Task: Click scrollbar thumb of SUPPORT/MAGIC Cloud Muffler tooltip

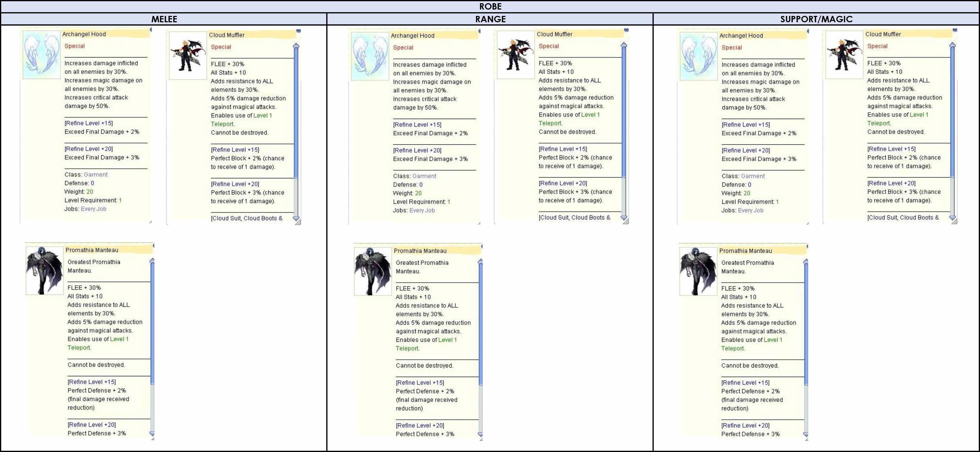Action: [x=953, y=112]
